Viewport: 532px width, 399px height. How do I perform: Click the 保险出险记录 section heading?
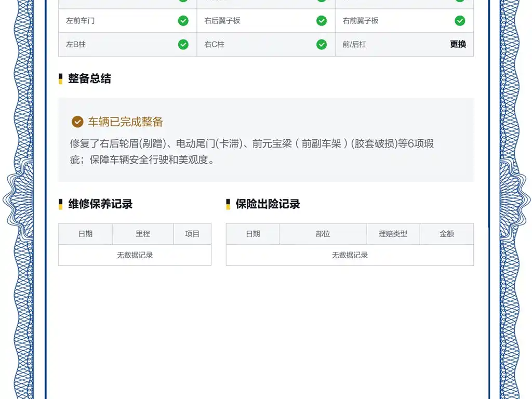268,204
